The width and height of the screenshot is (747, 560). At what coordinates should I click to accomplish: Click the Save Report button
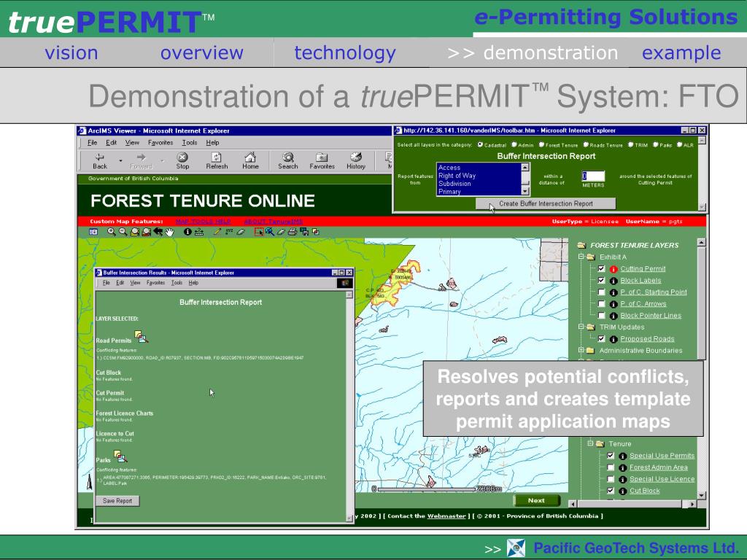point(117,501)
